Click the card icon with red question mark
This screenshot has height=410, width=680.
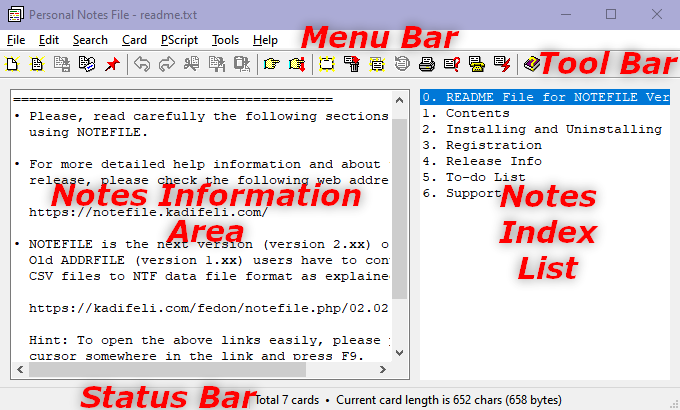point(452,64)
